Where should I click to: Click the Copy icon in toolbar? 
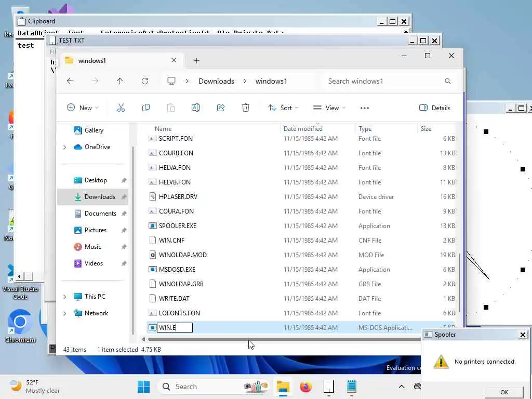(x=146, y=108)
